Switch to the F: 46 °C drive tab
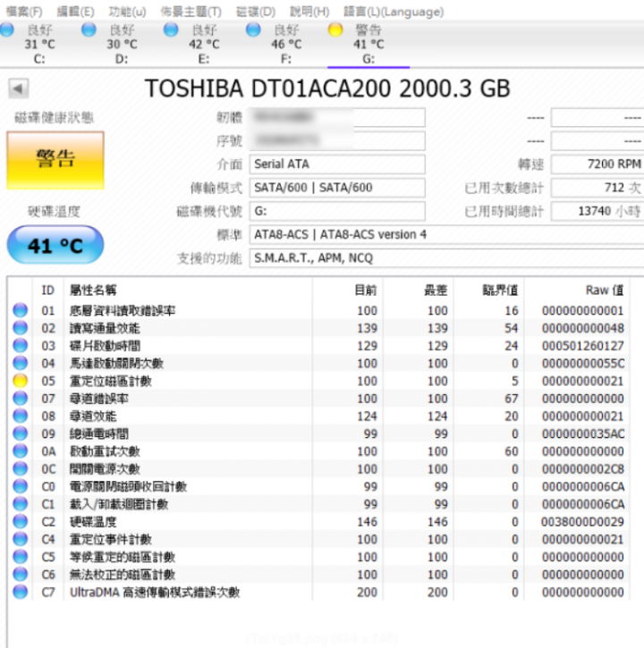The height and width of the screenshot is (648, 644). coord(286,44)
